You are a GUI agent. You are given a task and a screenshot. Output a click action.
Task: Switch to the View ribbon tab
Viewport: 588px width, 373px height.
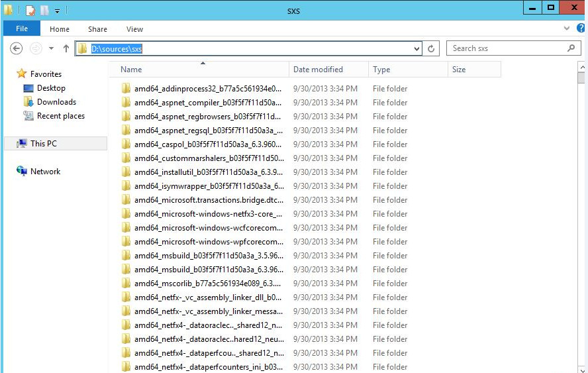coord(134,29)
